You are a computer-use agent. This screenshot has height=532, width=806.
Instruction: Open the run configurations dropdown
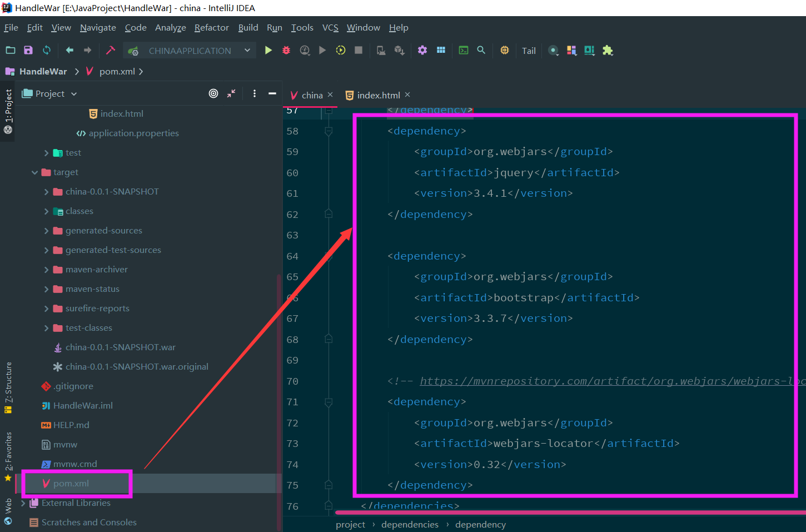(x=247, y=50)
